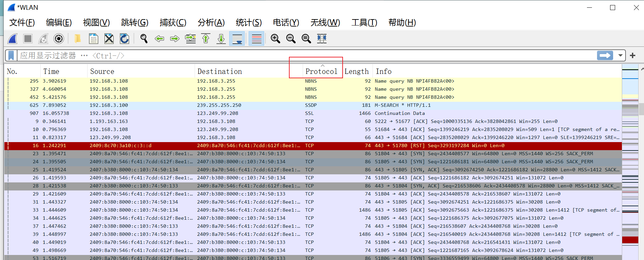Sort packets by Protocol column header
The image size is (644, 260).
323,71
